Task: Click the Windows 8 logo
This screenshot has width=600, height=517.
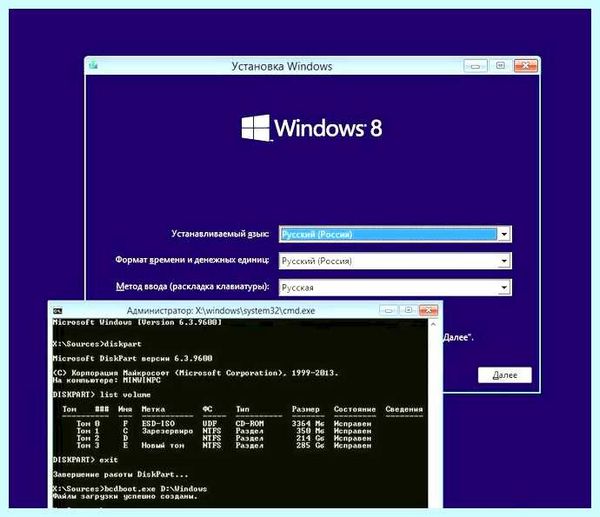Action: click(311, 127)
